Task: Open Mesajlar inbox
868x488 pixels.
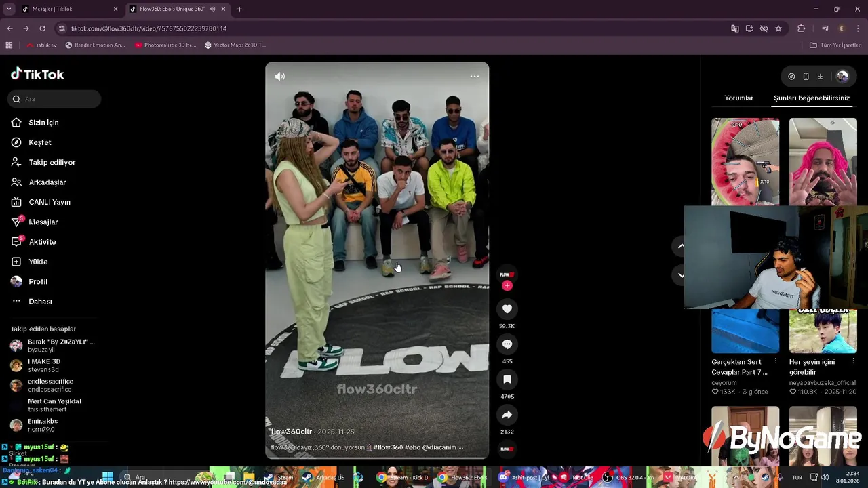Action: point(35,222)
